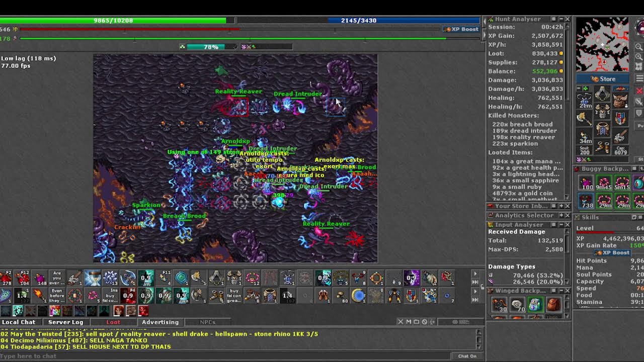Toggle the Chat On button
644x362 pixels.
pyautogui.click(x=467, y=356)
